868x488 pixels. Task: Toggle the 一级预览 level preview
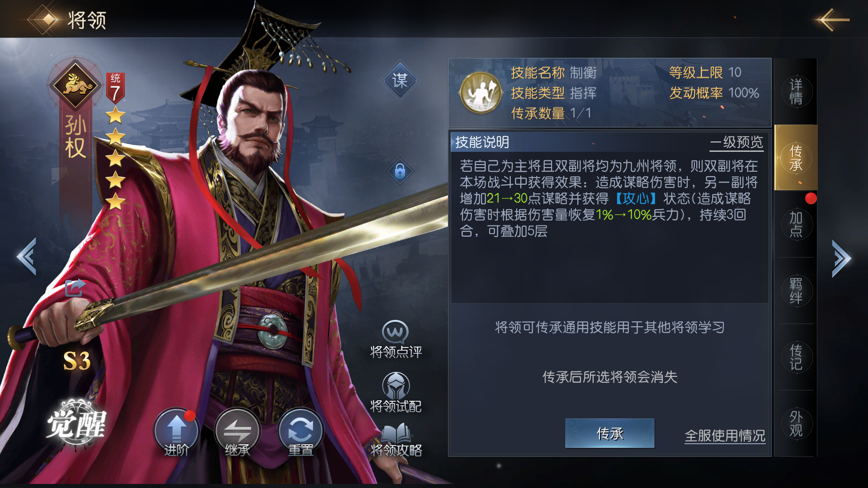(736, 143)
